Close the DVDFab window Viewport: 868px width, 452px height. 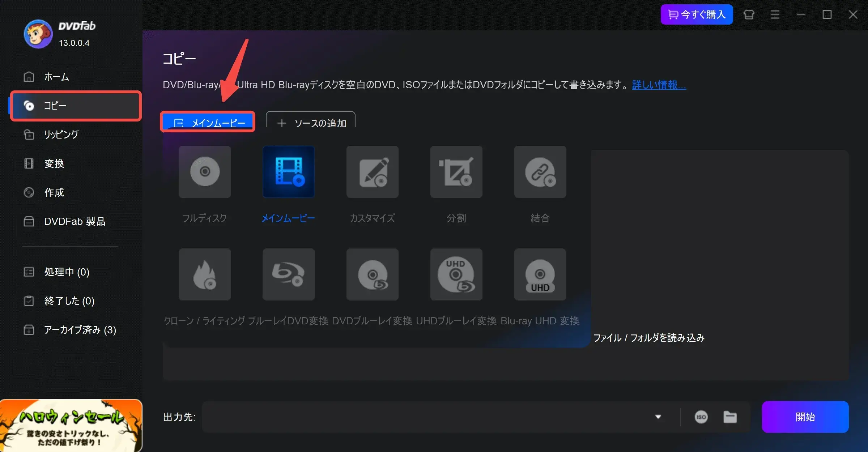click(853, 14)
